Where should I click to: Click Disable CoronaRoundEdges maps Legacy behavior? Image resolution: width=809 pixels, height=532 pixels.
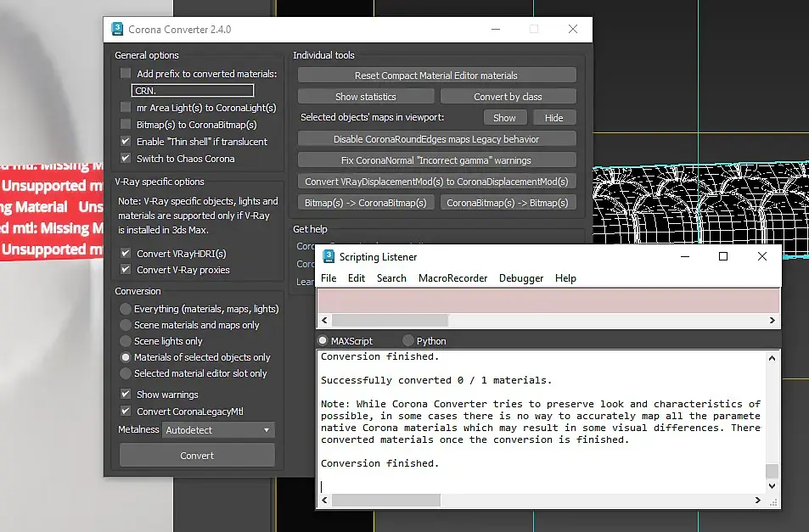coord(436,139)
